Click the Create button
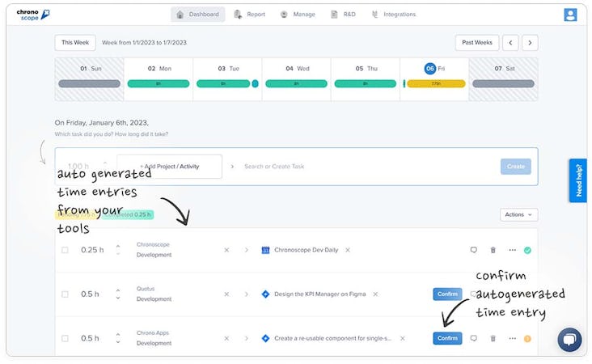This screenshot has height=364, width=592. point(516,167)
